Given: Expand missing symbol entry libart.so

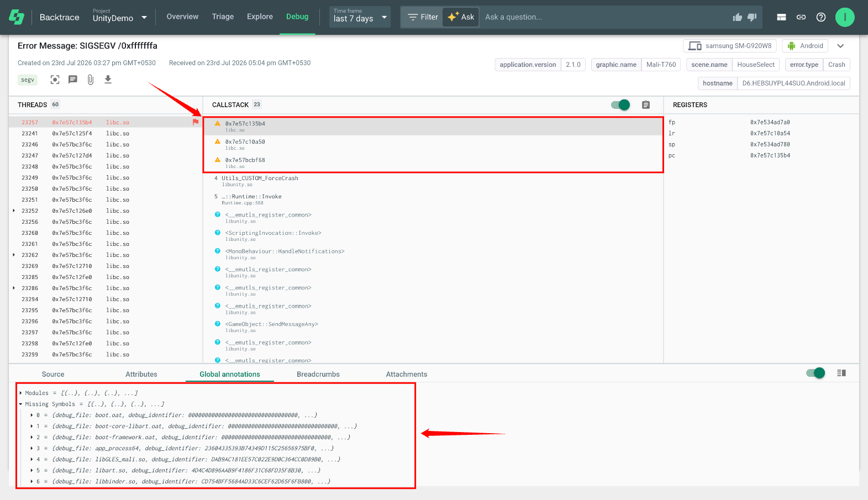Looking at the screenshot, I should point(32,470).
